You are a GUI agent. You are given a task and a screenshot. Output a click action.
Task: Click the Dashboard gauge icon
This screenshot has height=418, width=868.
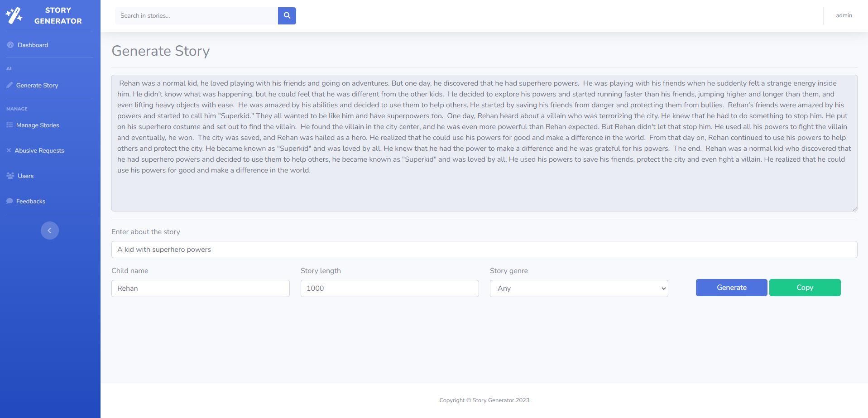click(10, 45)
